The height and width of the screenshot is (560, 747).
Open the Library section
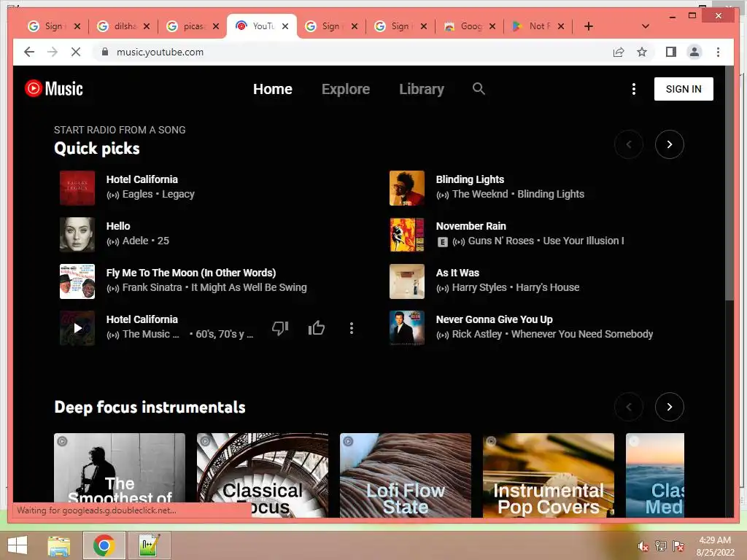point(422,89)
